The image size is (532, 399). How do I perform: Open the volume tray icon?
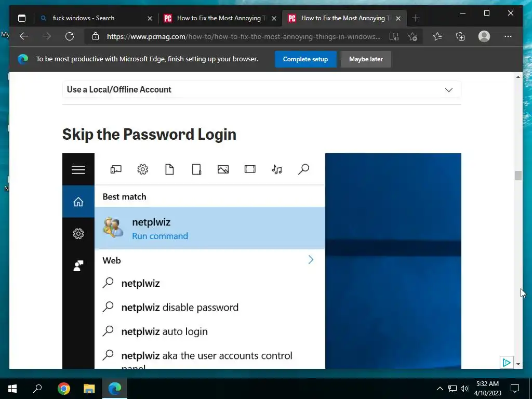pos(464,389)
